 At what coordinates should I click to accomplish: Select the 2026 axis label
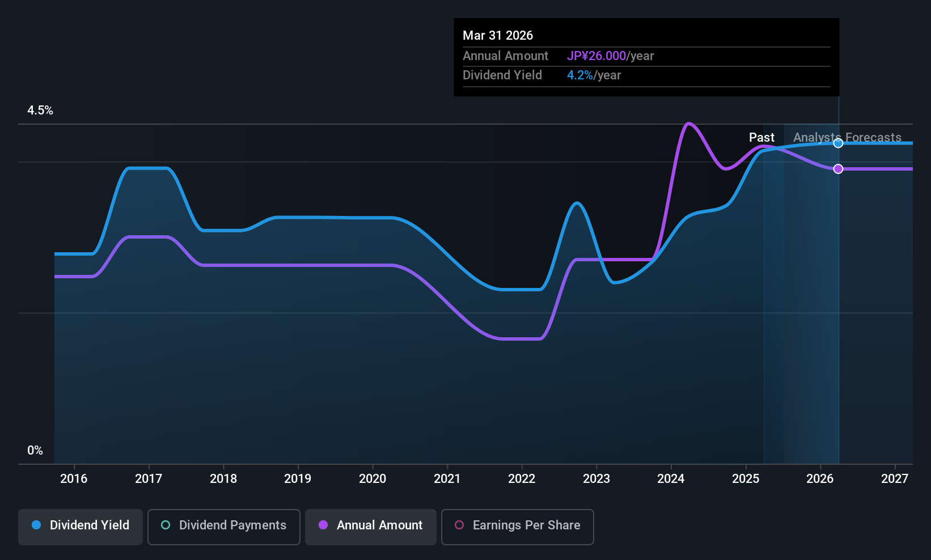[820, 478]
